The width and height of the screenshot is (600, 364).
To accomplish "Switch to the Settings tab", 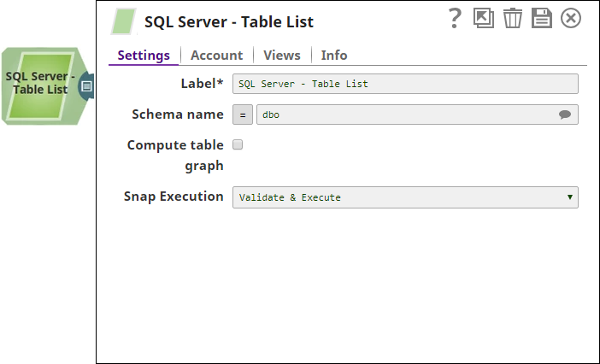I will [x=144, y=55].
